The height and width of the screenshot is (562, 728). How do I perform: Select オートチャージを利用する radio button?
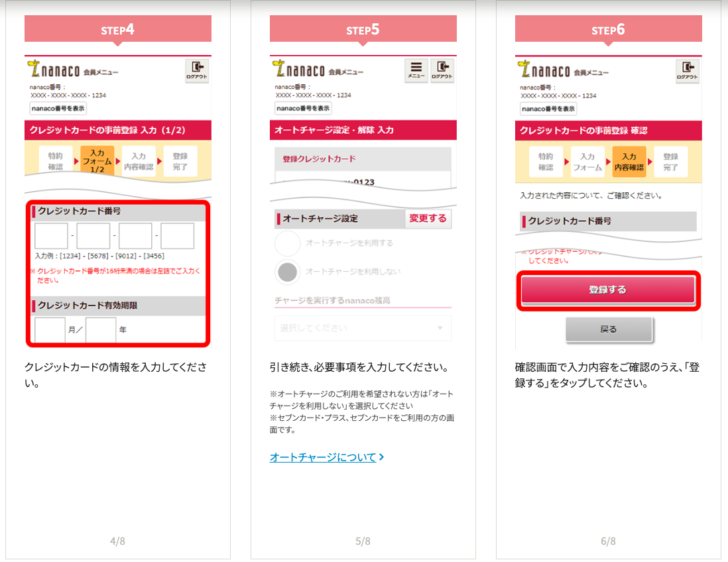point(287,243)
